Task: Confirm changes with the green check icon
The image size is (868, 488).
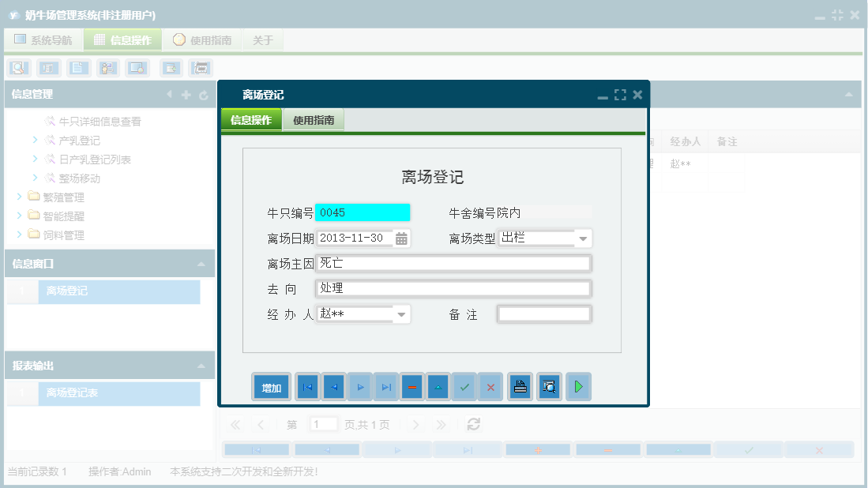Action: point(464,386)
